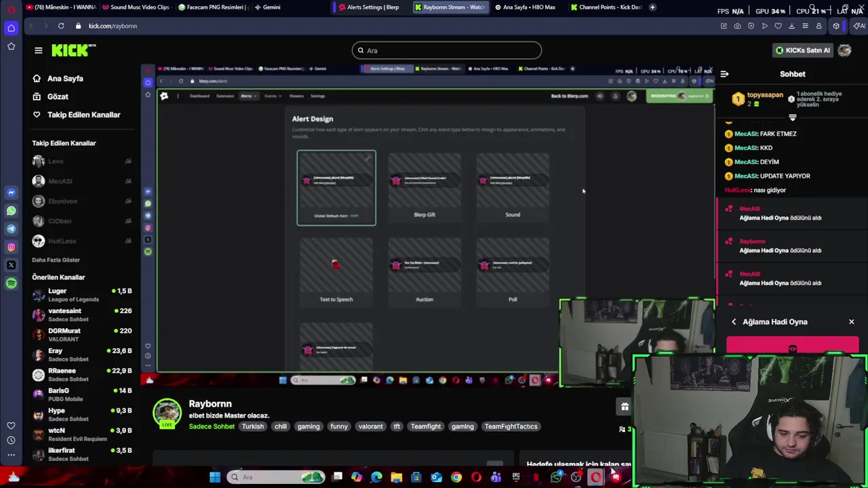Image resolution: width=868 pixels, height=488 pixels.
Task: Go back from Ağlama Hadi Oyna panel
Action: 734,322
